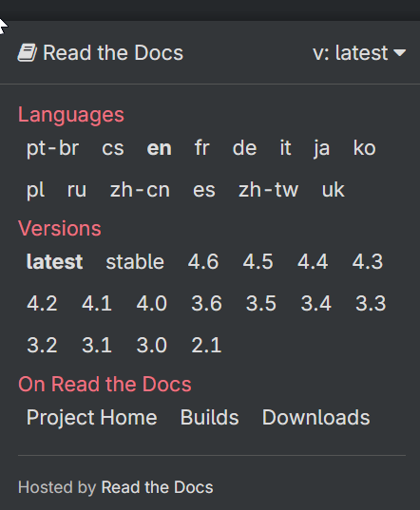Open the Ukrainian (uk) translation
This screenshot has height=510, width=420.
click(333, 190)
